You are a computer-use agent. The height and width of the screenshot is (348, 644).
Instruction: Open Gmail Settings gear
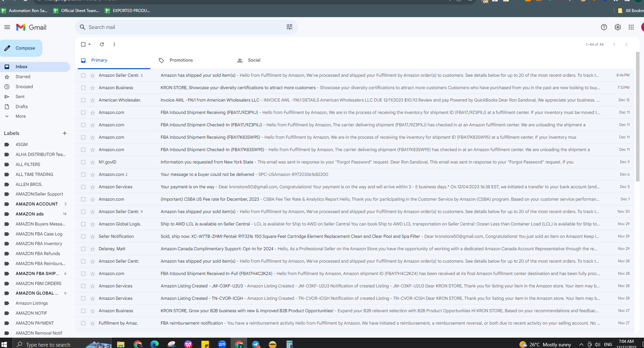[x=618, y=27]
